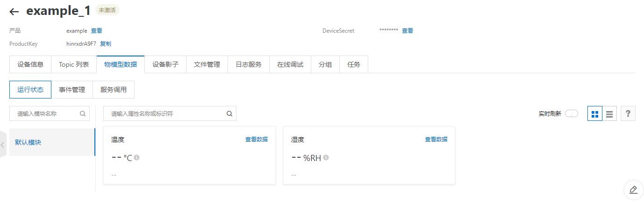Switch to list view icon
This screenshot has height=203, width=644.
click(609, 114)
